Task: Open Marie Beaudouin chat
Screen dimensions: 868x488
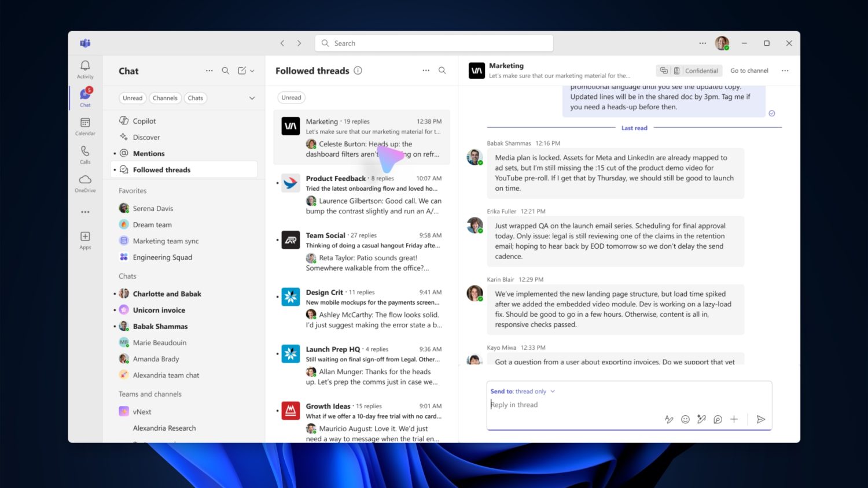Action: (183, 342)
